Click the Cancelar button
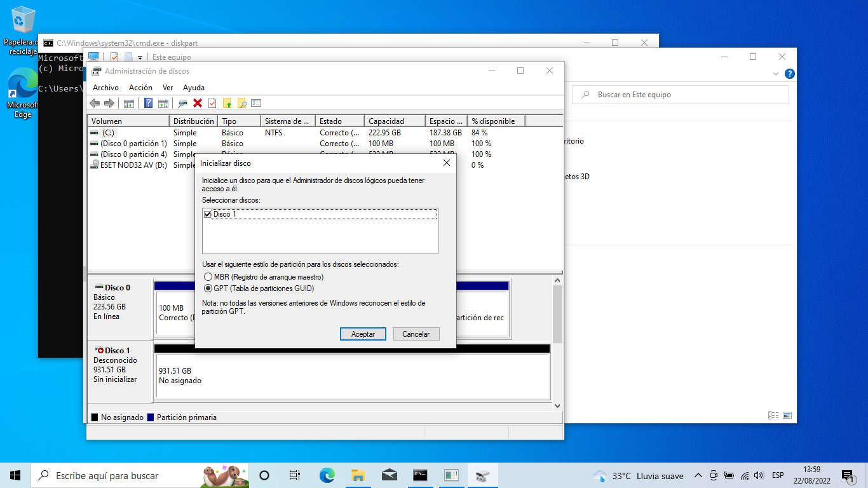 pos(416,334)
